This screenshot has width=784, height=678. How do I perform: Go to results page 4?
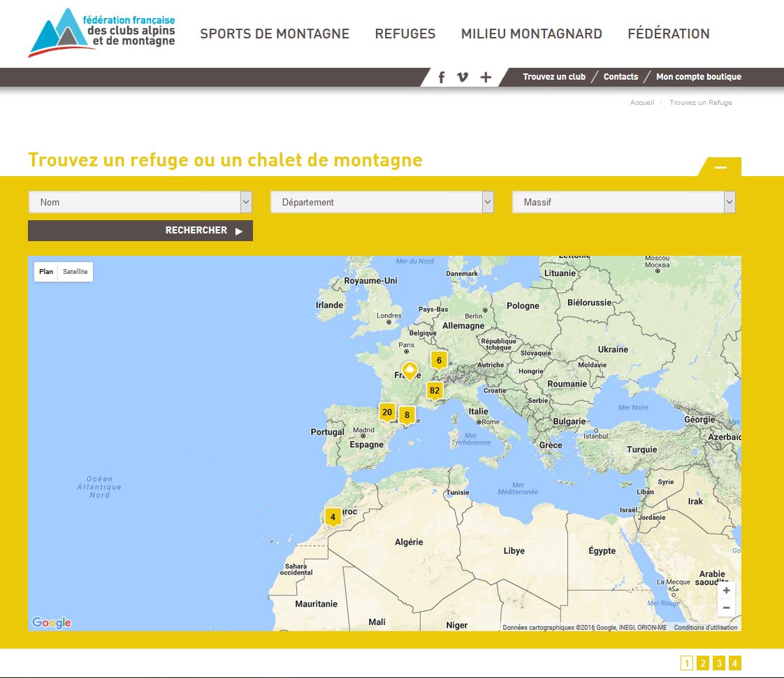[735, 663]
